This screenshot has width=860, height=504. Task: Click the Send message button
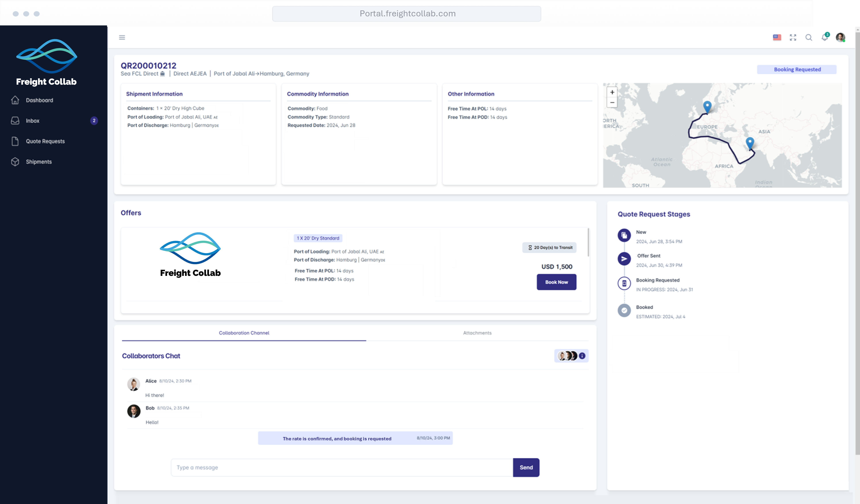[x=526, y=468]
